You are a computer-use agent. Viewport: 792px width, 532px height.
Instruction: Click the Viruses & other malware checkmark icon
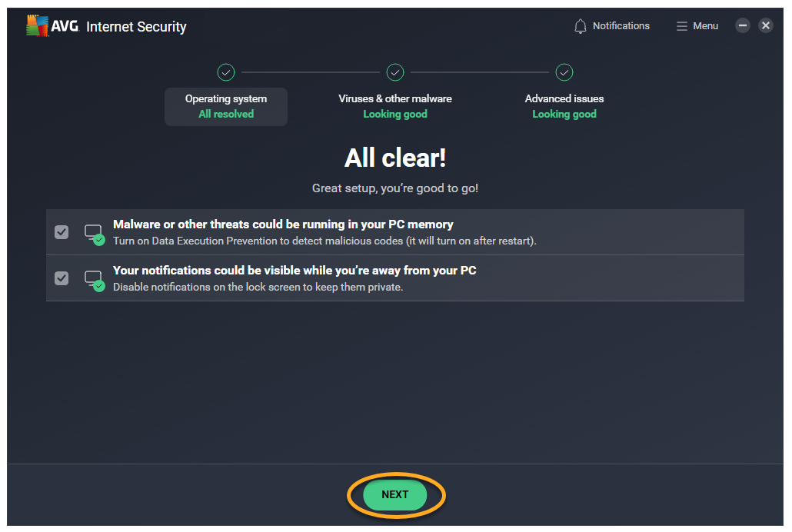point(395,72)
